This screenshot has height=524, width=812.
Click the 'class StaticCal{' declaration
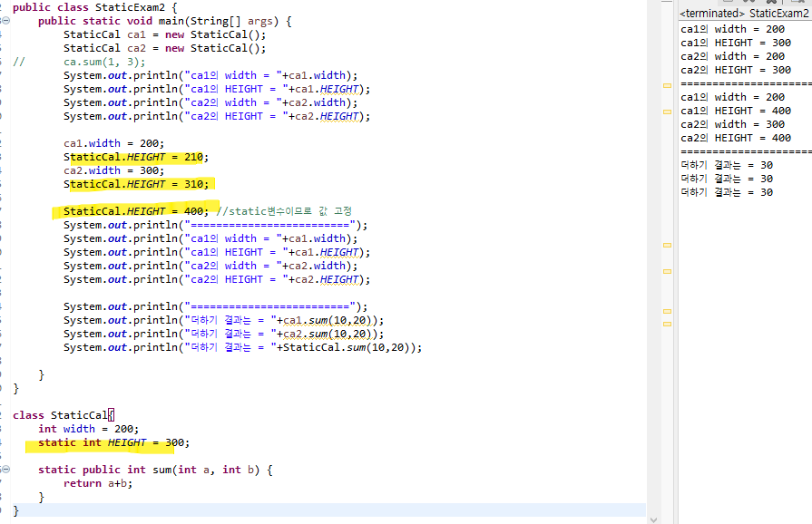[64, 415]
